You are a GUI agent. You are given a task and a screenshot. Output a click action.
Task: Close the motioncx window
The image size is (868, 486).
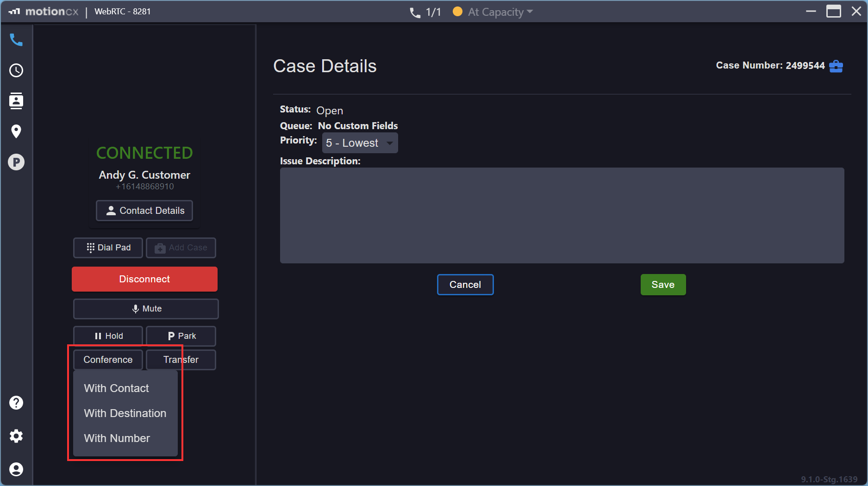point(856,11)
